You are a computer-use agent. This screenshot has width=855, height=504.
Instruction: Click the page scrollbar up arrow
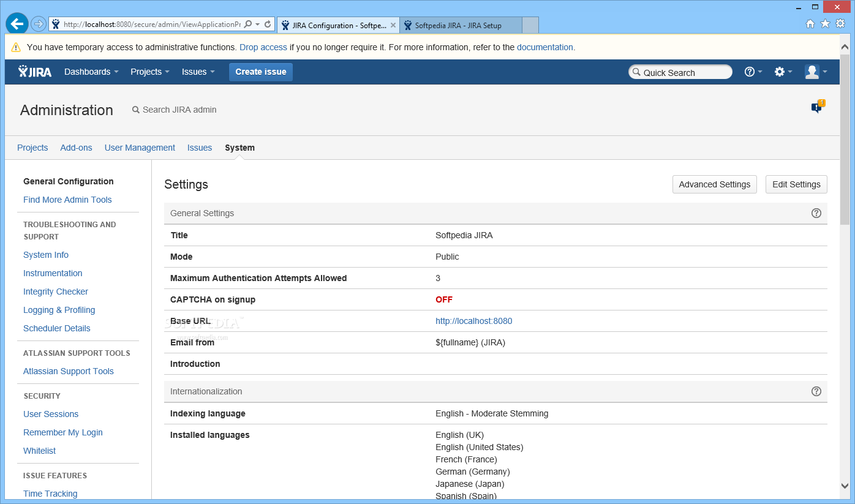pos(845,47)
